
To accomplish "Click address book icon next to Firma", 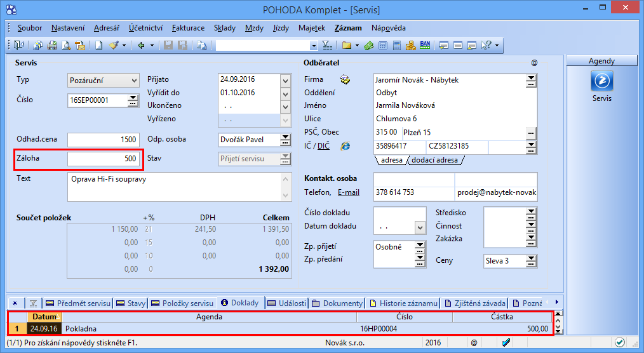I will pos(345,79).
